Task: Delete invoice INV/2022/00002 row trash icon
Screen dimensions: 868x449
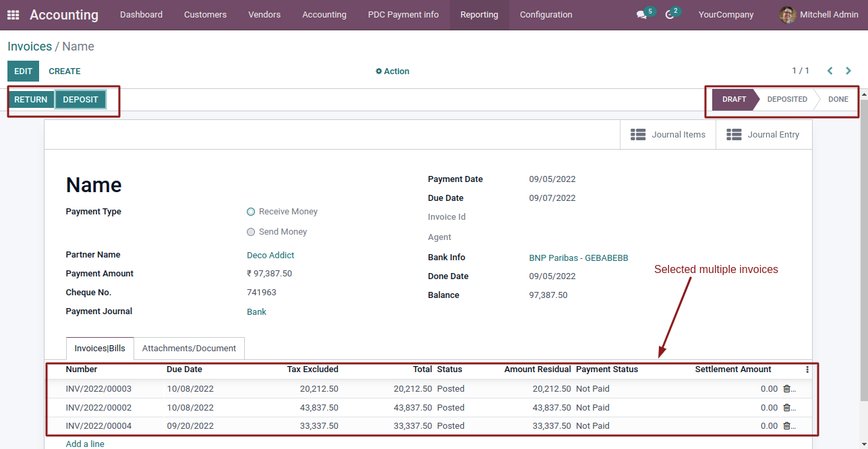Action: coord(786,408)
